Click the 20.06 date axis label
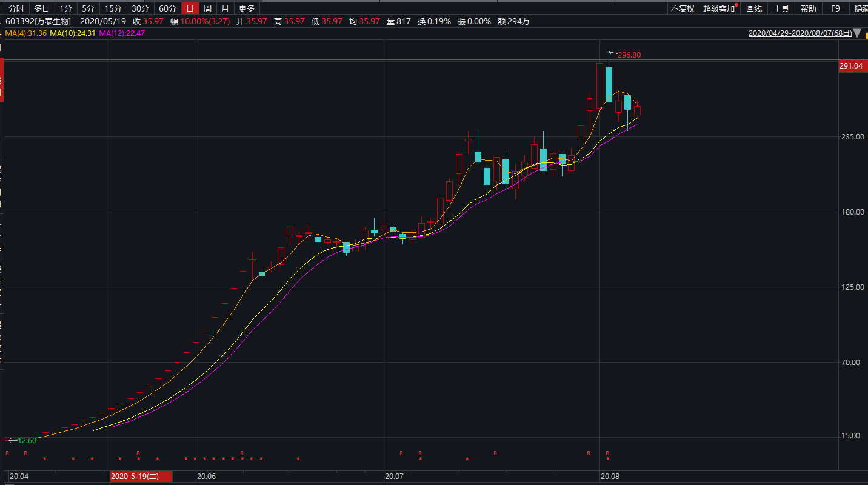Viewport: 868px width, 485px height. [x=207, y=477]
